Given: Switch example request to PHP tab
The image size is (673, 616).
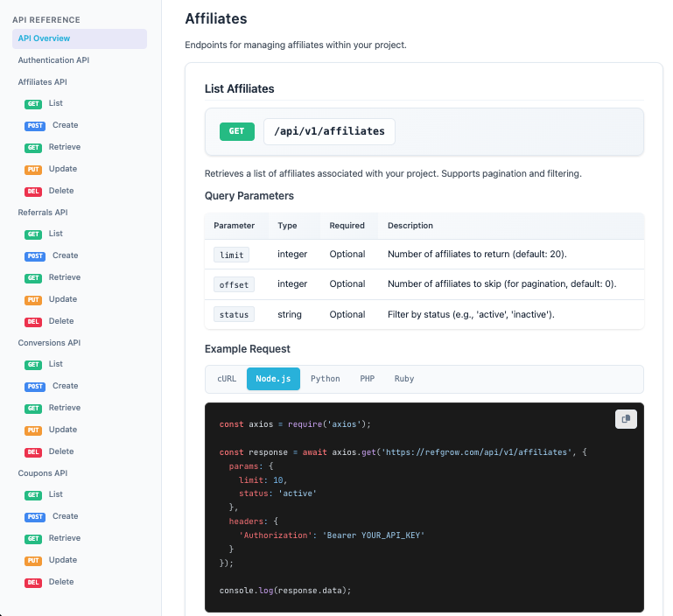Looking at the screenshot, I should click(x=367, y=379).
